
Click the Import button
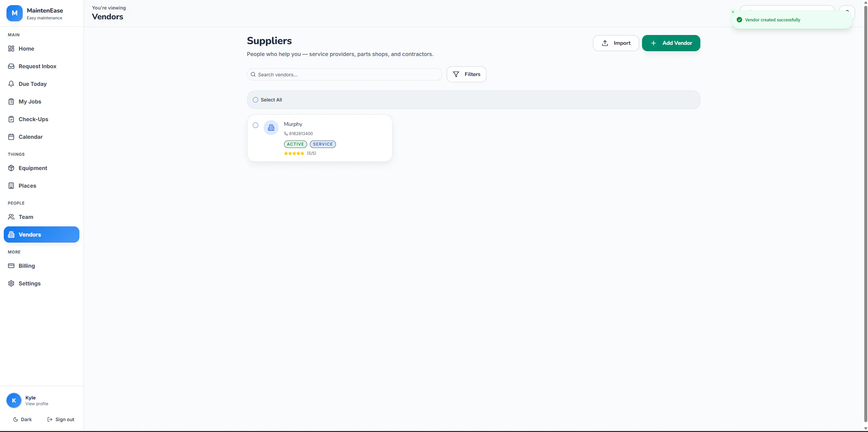pyautogui.click(x=616, y=43)
